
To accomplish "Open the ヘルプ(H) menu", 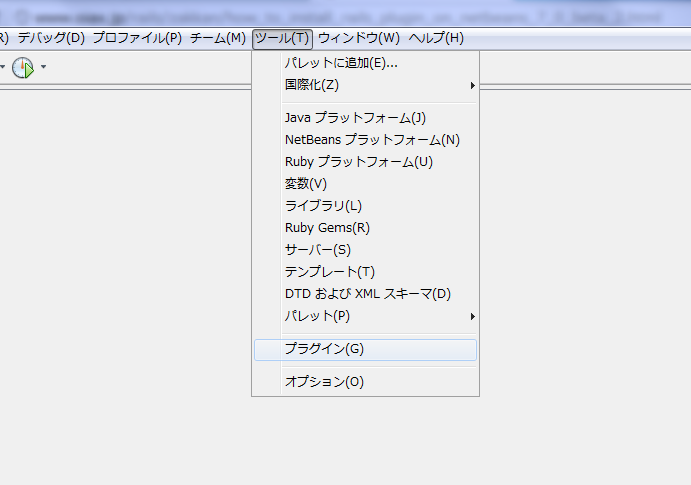I will pyautogui.click(x=436, y=38).
